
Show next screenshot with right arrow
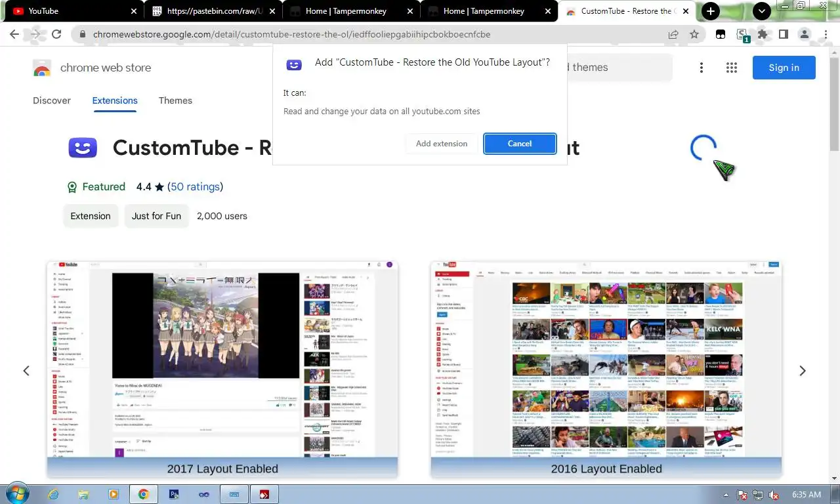[x=802, y=371]
